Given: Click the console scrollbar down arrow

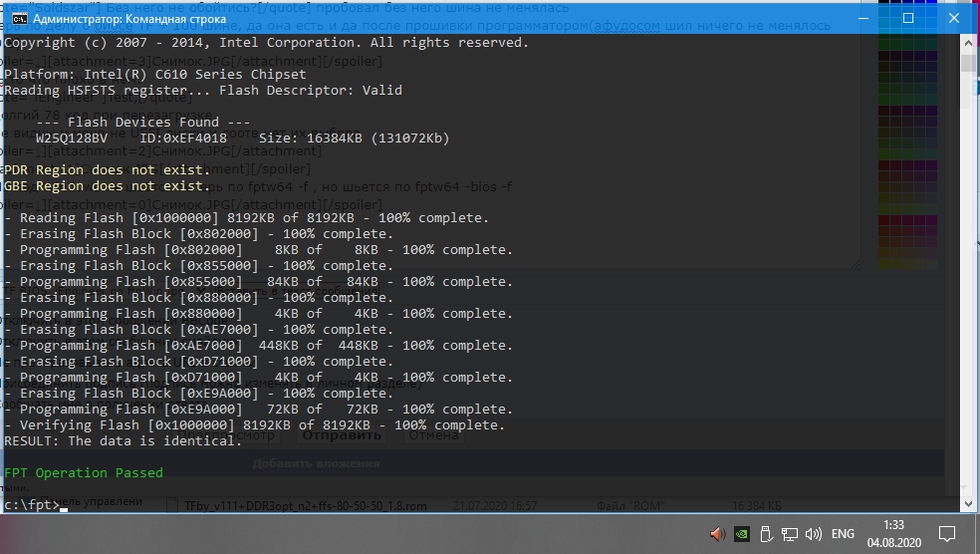Looking at the screenshot, I should 968,503.
